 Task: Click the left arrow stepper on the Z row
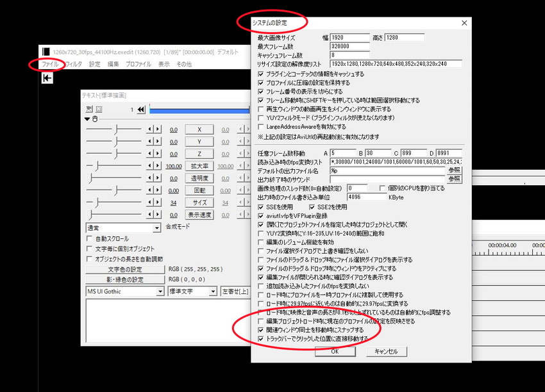(x=150, y=154)
